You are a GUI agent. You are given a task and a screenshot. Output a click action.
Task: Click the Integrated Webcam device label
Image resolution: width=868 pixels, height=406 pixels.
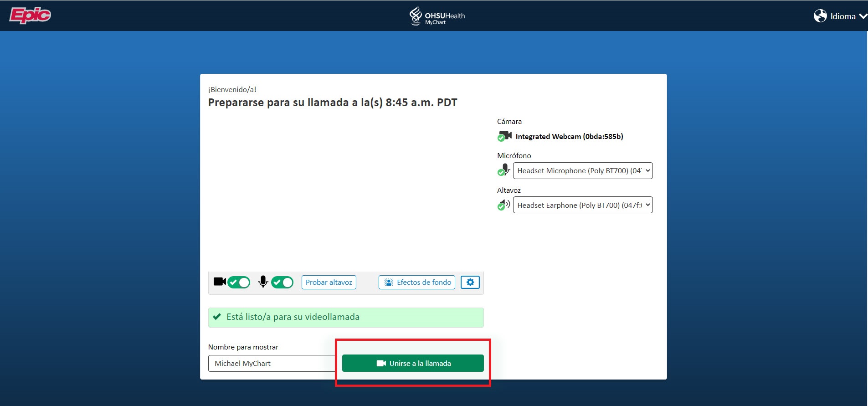point(569,137)
